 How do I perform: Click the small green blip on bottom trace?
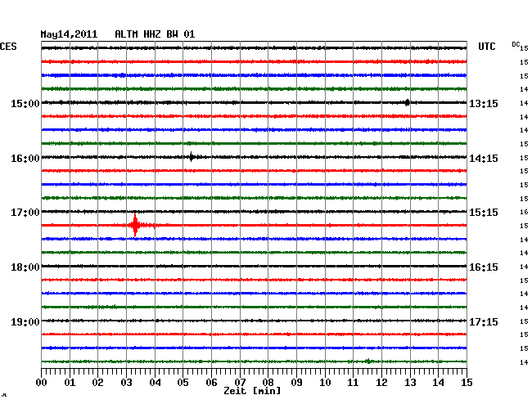point(368,361)
